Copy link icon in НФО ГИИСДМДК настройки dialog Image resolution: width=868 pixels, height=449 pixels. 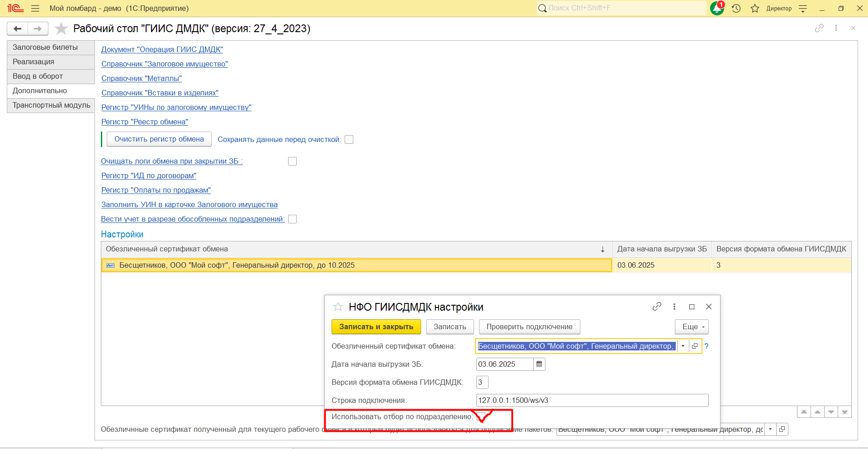pyautogui.click(x=657, y=307)
